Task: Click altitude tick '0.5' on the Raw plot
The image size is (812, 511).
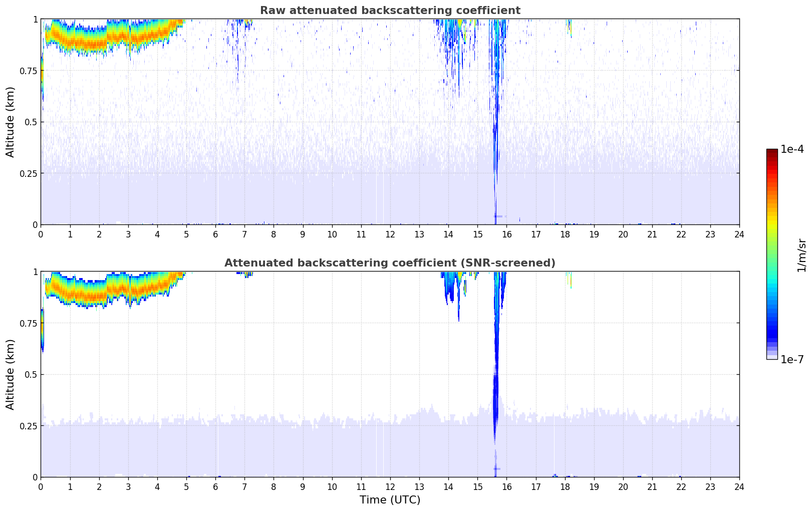Action: coord(31,122)
